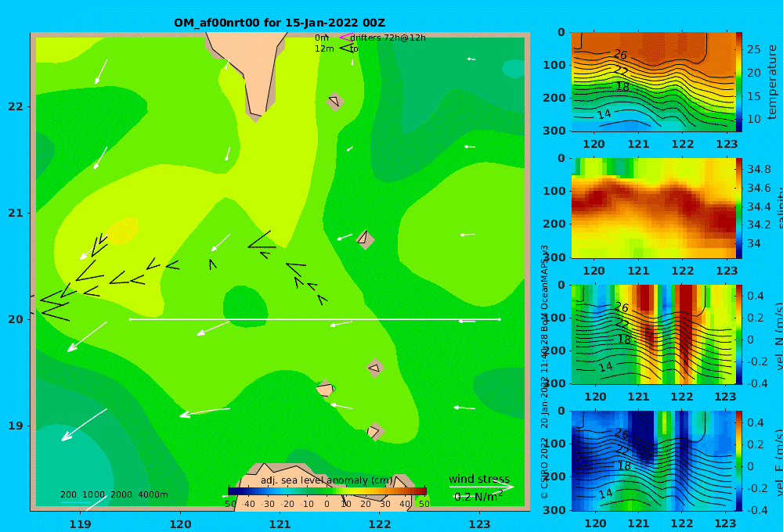783x532 pixels.
Task: Click the 'vel. N (m/s)' axis label
Action: click(779, 336)
